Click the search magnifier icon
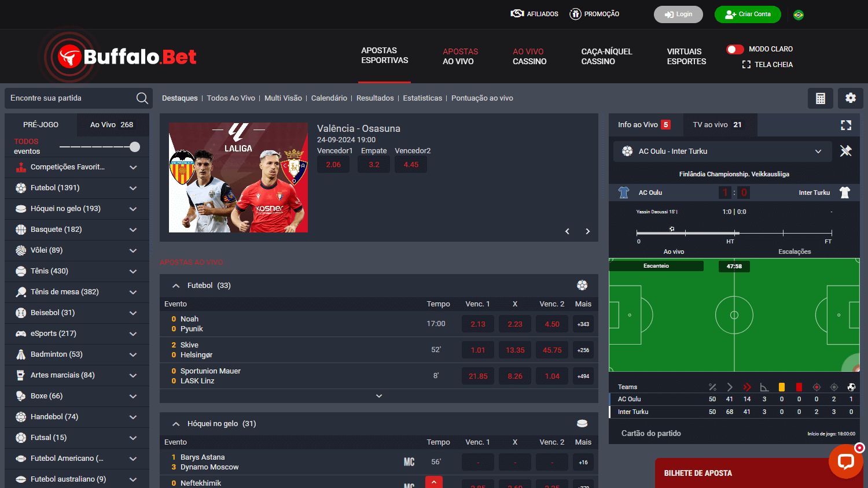 click(x=142, y=98)
